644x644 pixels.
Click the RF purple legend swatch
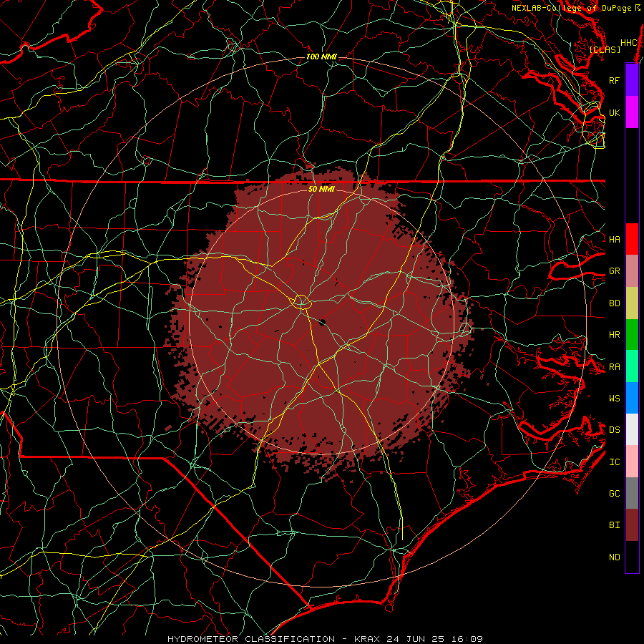[x=632, y=80]
